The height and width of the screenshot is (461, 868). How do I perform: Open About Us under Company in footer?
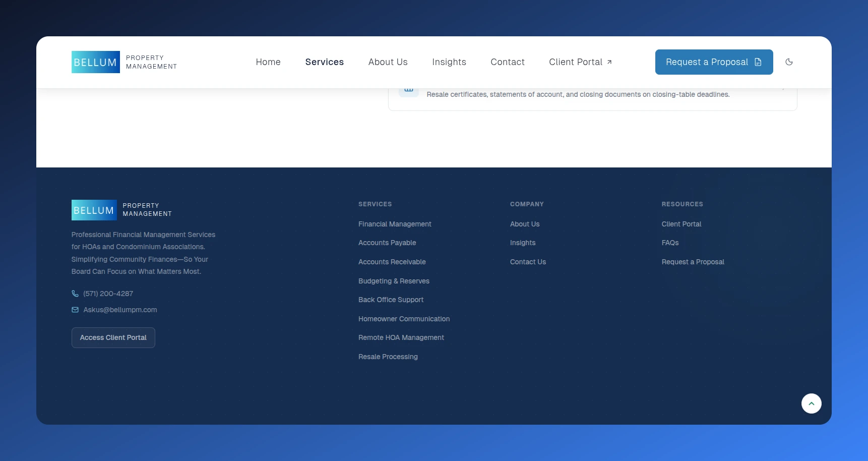click(x=525, y=224)
